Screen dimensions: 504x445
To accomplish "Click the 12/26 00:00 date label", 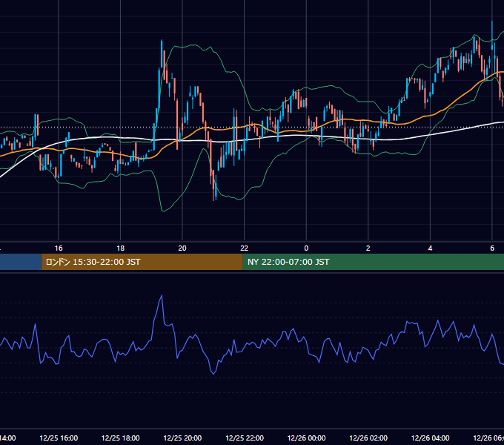I will (x=306, y=438).
